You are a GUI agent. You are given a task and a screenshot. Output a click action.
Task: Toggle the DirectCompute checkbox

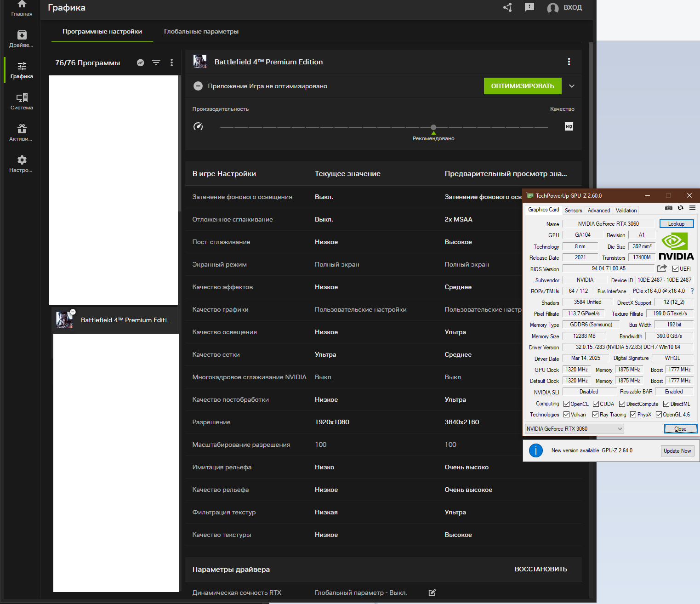(622, 404)
